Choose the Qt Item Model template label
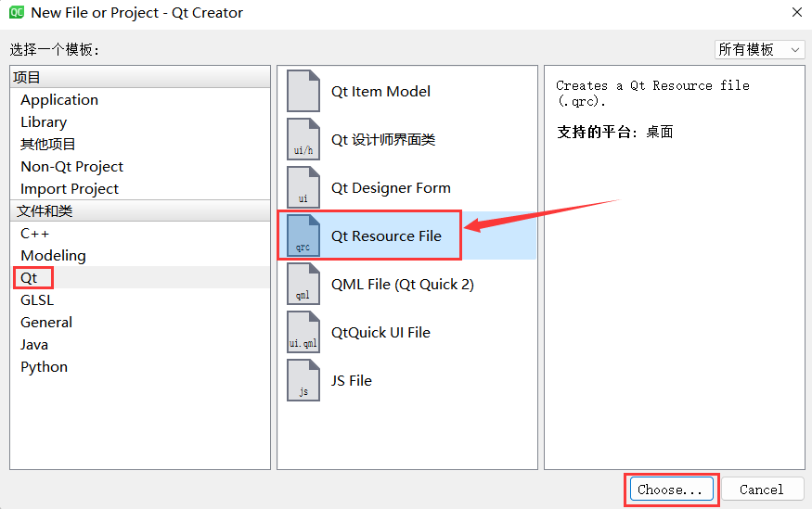 coord(380,92)
